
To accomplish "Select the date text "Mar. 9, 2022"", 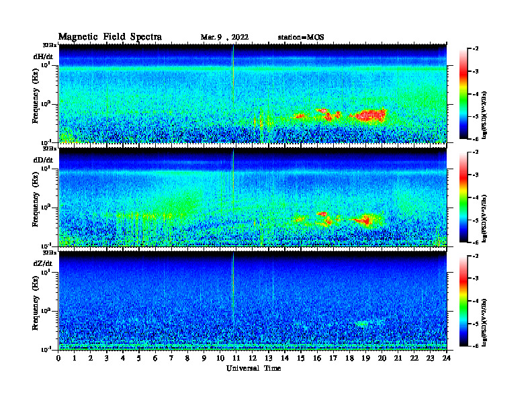I will 224,38.
